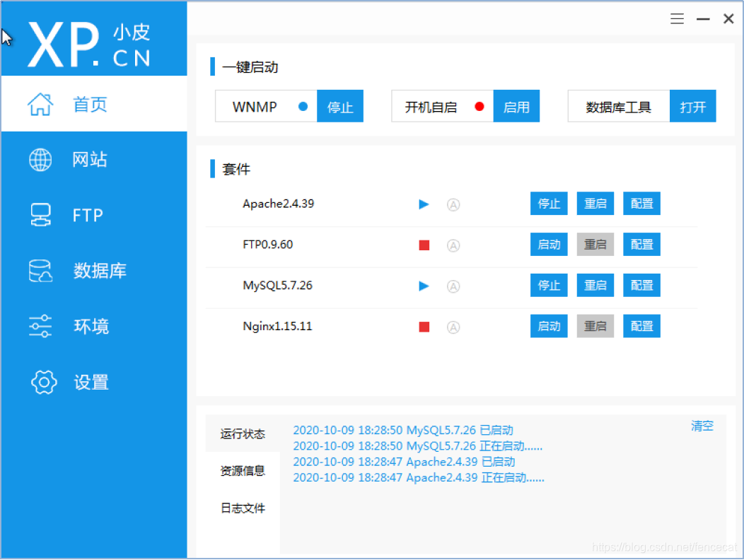This screenshot has height=560, width=744.
Task: Clear logs with the 清空 link
Action: click(702, 426)
